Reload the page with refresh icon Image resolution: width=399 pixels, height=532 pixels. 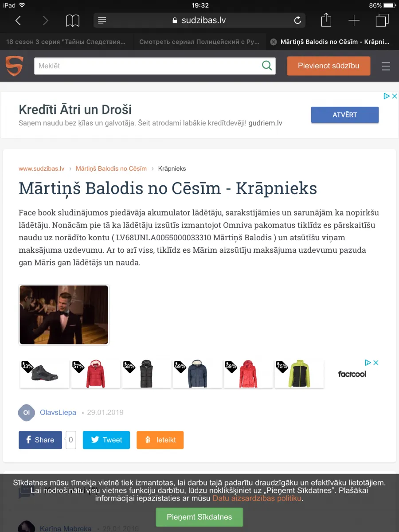click(x=297, y=20)
